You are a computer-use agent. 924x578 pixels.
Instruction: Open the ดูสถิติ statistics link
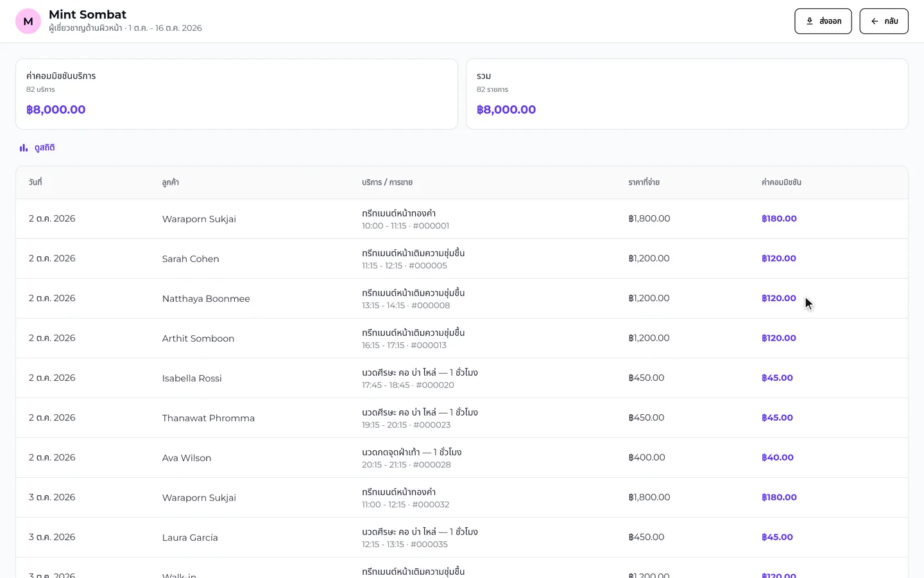click(37, 148)
